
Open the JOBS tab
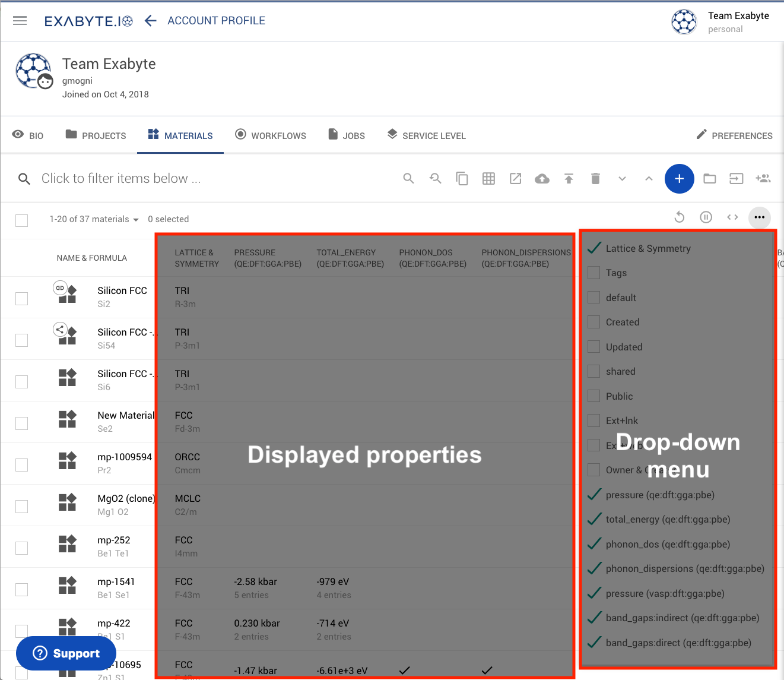click(346, 135)
